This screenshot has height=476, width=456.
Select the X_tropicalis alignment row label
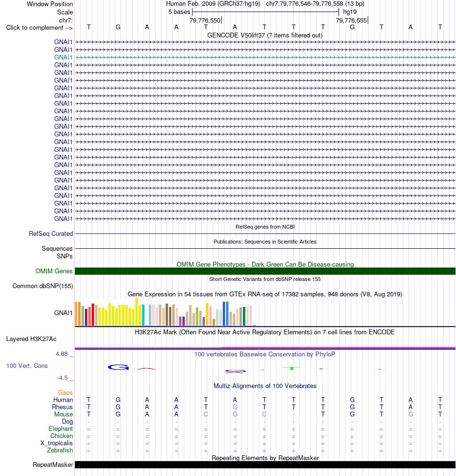pos(57,443)
